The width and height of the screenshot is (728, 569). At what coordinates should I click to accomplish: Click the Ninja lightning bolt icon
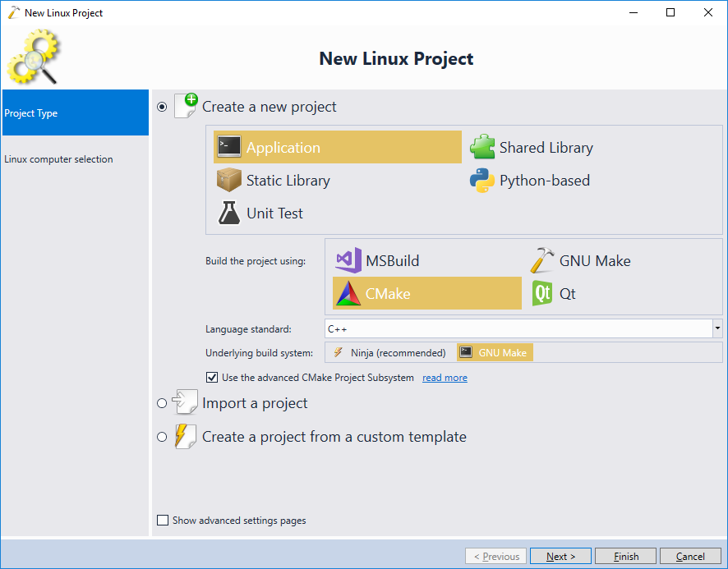[338, 353]
